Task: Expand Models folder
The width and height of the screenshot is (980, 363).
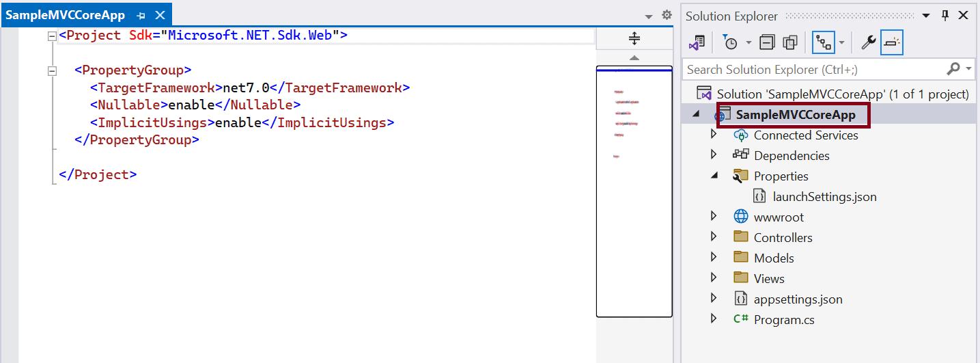Action: click(x=714, y=258)
